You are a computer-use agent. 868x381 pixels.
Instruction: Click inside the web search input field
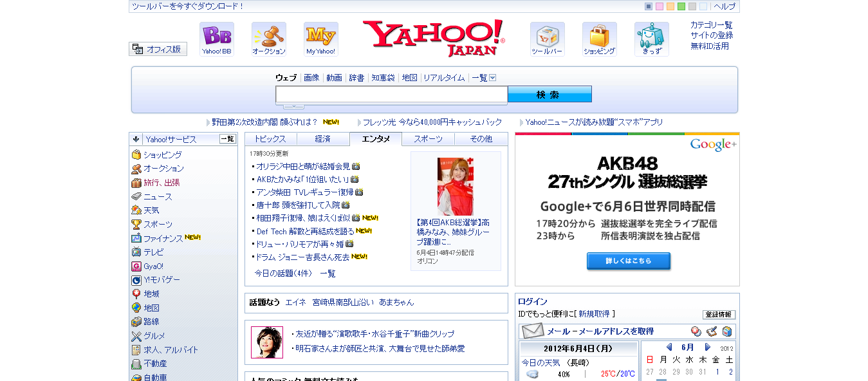[x=392, y=95]
